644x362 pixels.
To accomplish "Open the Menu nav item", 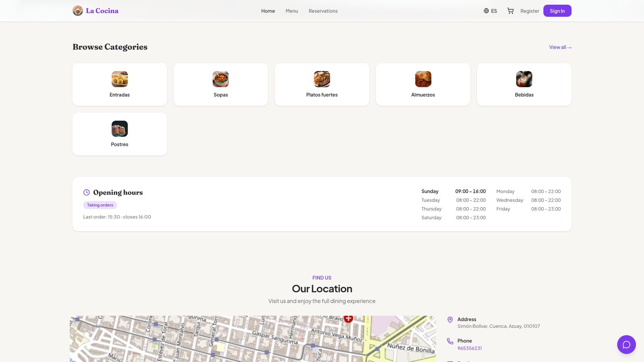I will point(292,11).
